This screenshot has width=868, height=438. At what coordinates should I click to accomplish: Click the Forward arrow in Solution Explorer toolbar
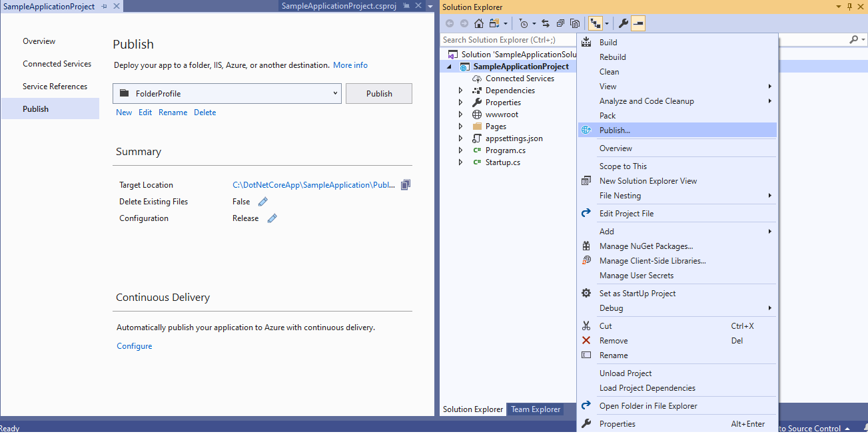[464, 24]
